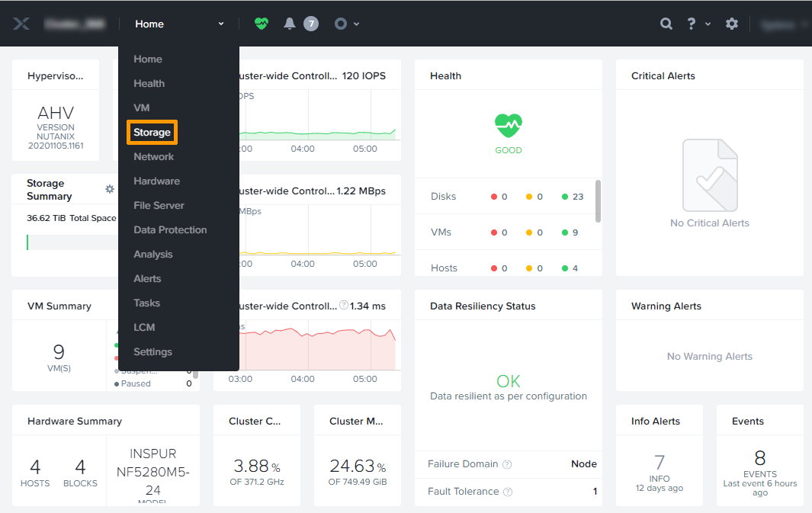
Task: Open the 8 EVENTS count link
Action: 759,458
